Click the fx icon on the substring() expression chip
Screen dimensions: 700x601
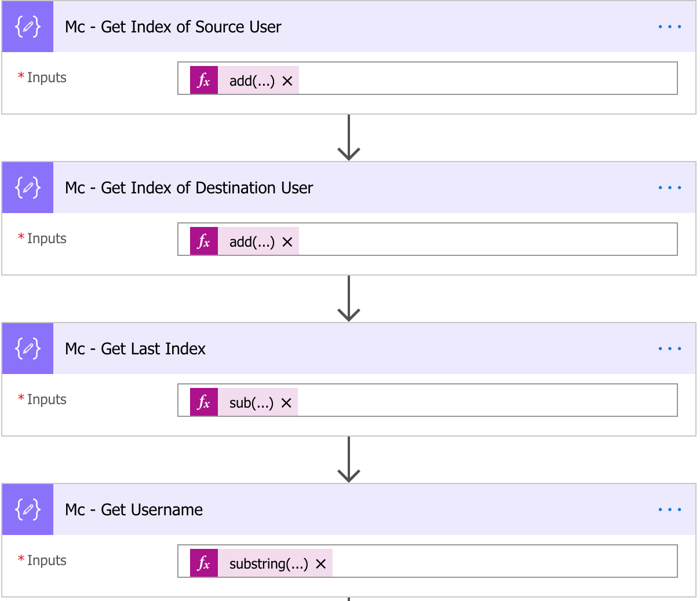point(203,563)
